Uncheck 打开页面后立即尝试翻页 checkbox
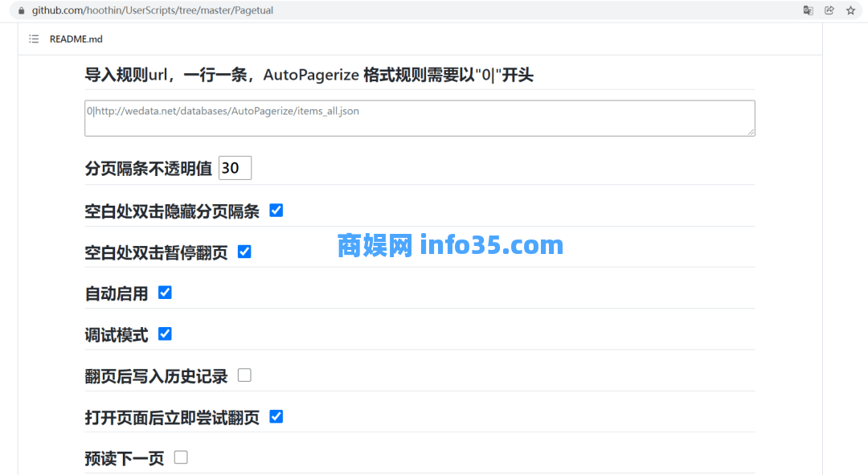This screenshot has width=868, height=475. pos(276,416)
